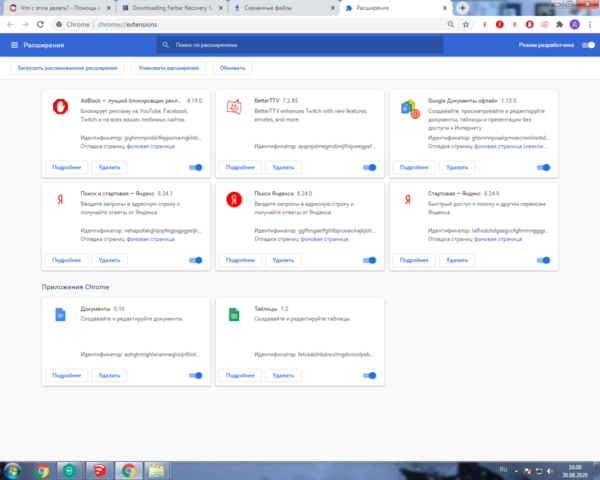Viewport: 600px width, 480px height.
Task: Open Подробнее for Документы app
Action: (x=67, y=376)
